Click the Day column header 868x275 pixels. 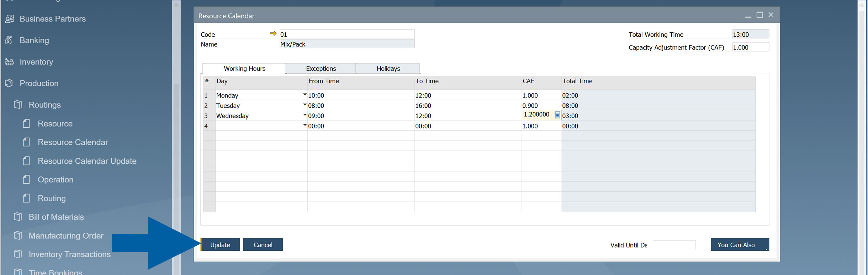(261, 83)
